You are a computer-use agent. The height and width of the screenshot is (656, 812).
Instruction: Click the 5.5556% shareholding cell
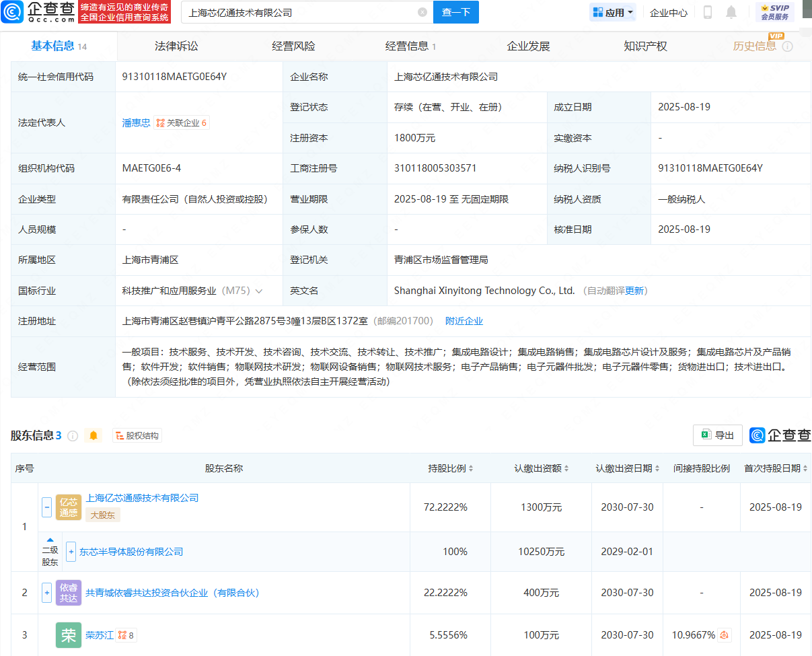[x=449, y=635]
